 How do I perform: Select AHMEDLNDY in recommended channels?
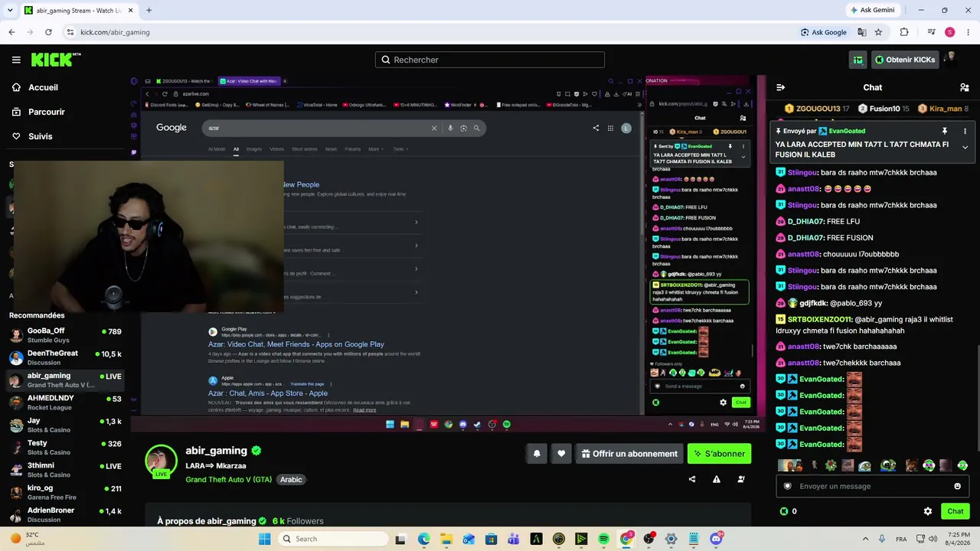point(65,403)
